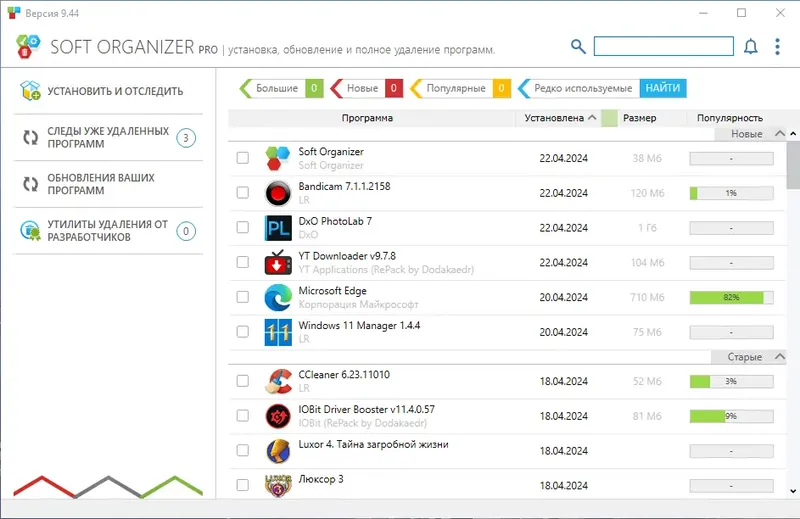Check the YT Downloader v9.7.8 box
The image size is (800, 519).
(243, 262)
